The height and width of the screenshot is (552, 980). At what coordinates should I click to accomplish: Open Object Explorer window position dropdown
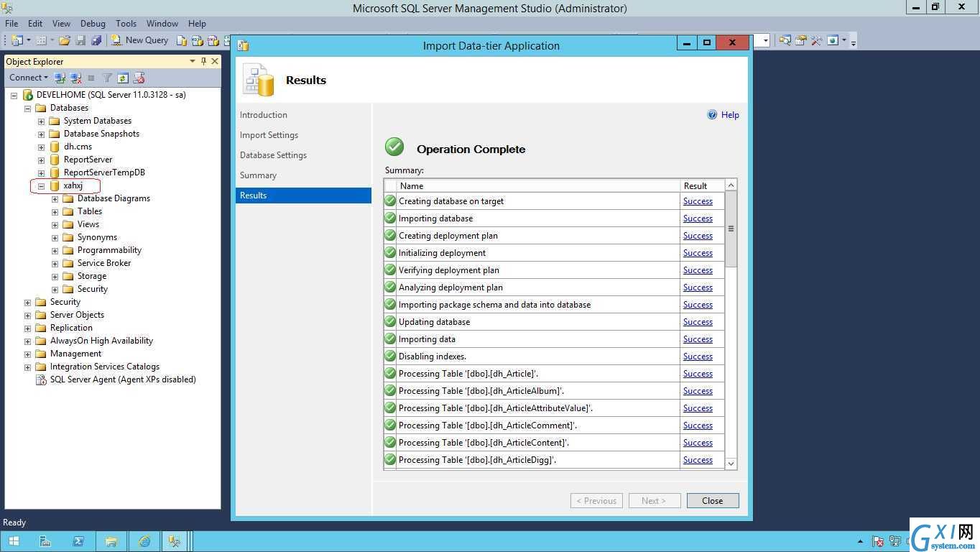point(192,61)
